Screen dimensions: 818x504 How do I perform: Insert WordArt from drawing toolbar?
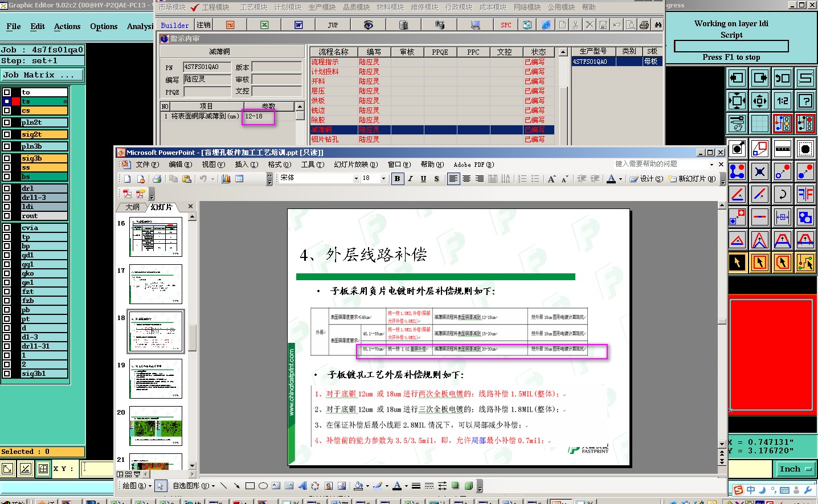click(x=302, y=486)
